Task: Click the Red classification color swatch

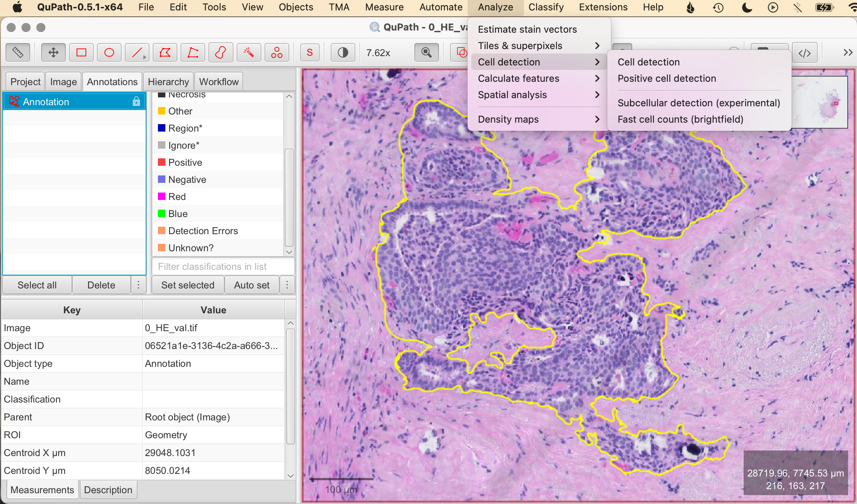Action: click(162, 196)
